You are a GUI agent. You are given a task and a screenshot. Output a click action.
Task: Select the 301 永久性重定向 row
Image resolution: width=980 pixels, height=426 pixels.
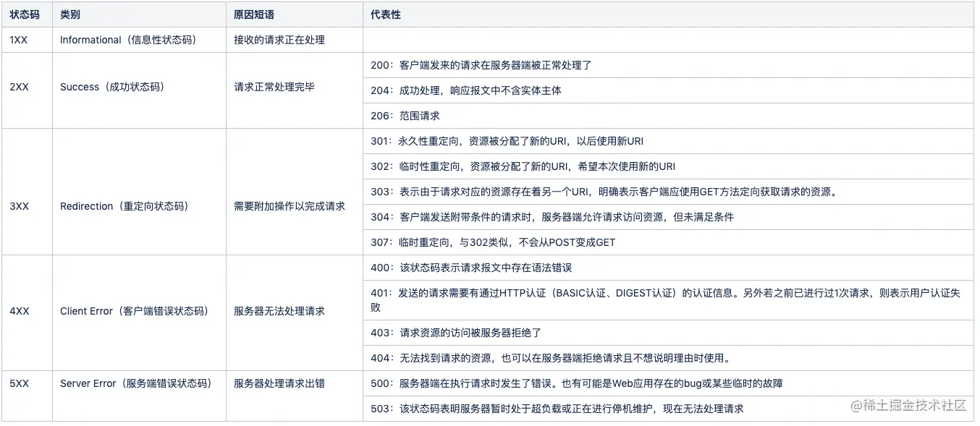point(669,141)
